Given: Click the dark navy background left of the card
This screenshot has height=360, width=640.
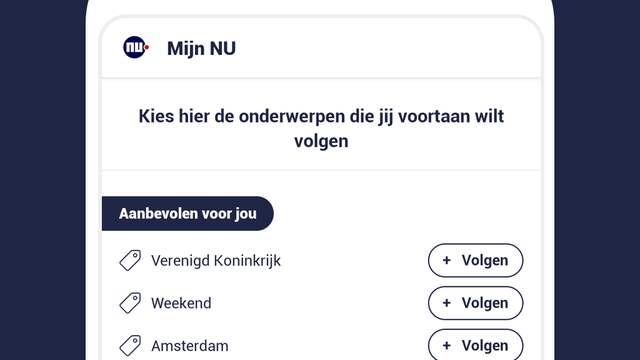Looking at the screenshot, I should pyautogui.click(x=42, y=180).
